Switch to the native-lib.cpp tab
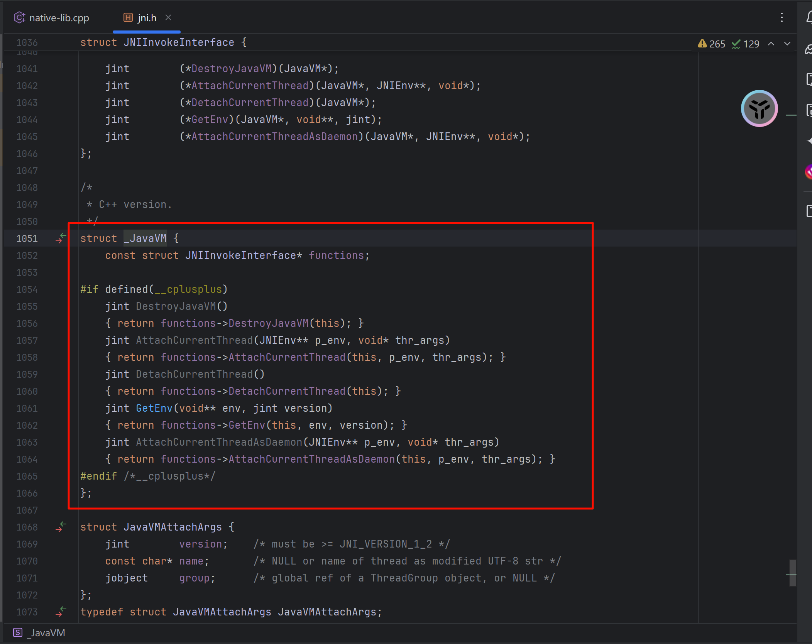 tap(59, 18)
